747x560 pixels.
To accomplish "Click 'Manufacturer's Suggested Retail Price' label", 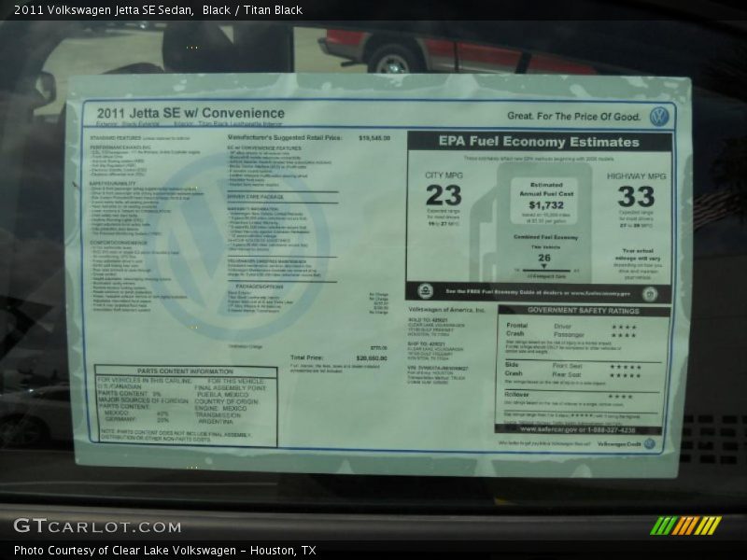I will tap(285, 137).
